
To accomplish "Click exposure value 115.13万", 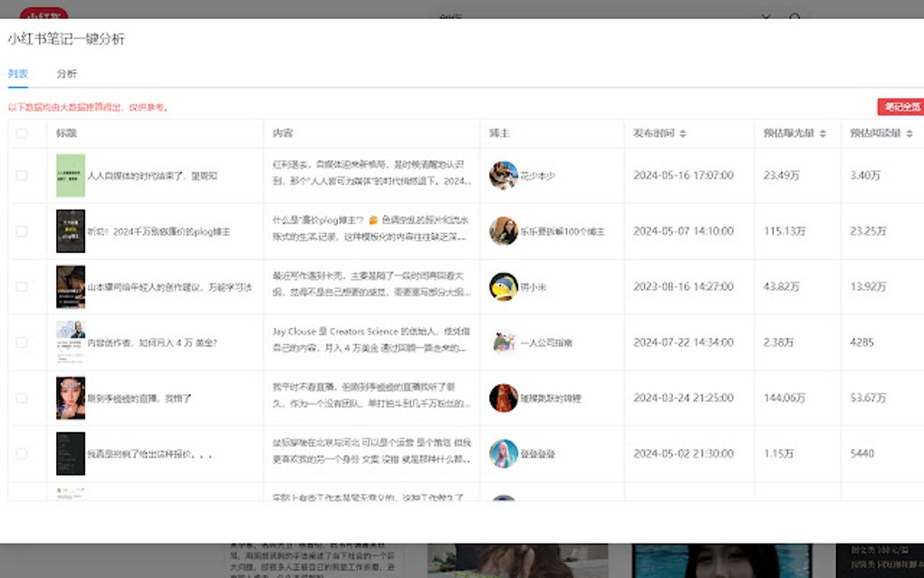I will coord(784,231).
